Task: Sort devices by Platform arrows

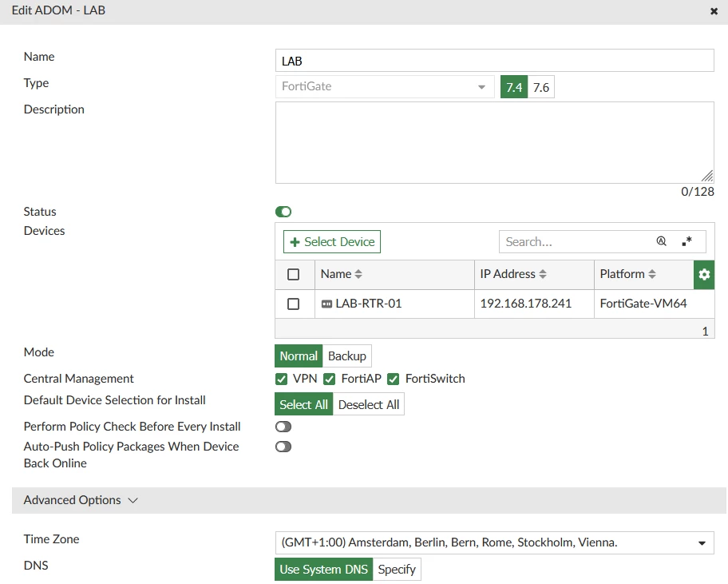Action: coord(652,274)
